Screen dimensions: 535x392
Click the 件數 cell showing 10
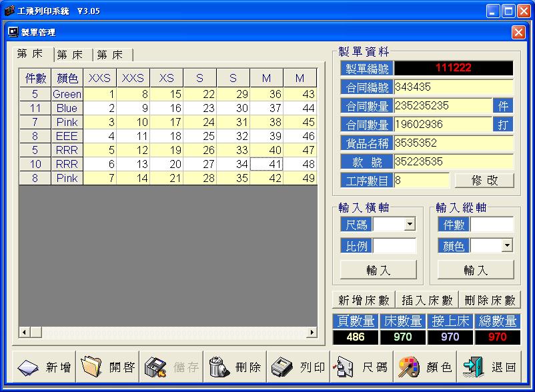click(x=35, y=164)
